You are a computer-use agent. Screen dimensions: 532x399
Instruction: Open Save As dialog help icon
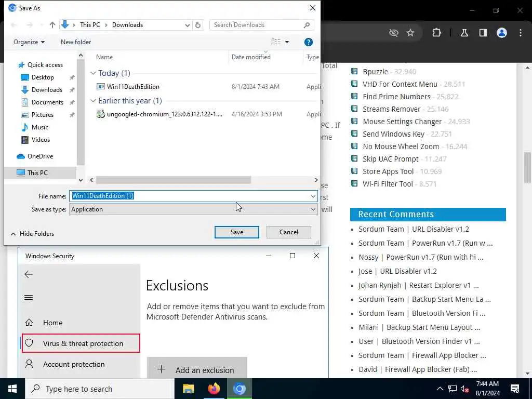(309, 42)
